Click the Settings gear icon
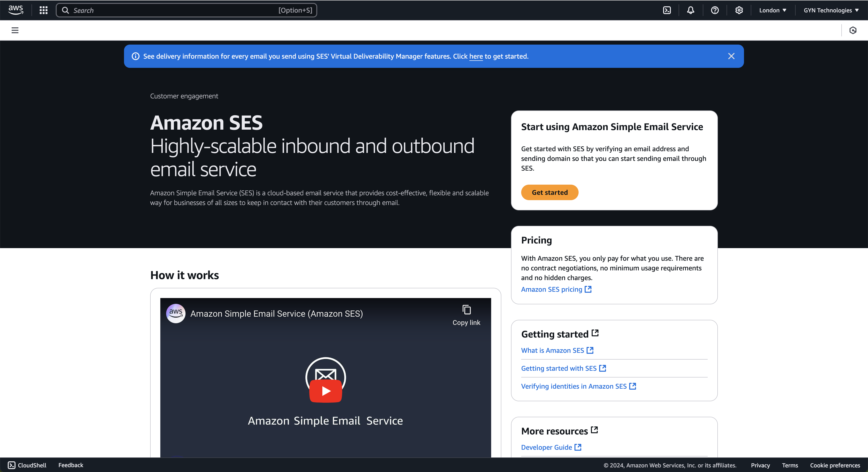This screenshot has width=868, height=472. pyautogui.click(x=739, y=10)
